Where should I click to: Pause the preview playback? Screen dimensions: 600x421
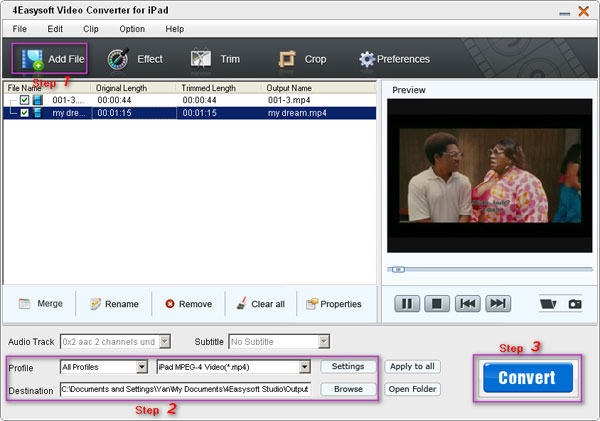pyautogui.click(x=407, y=304)
